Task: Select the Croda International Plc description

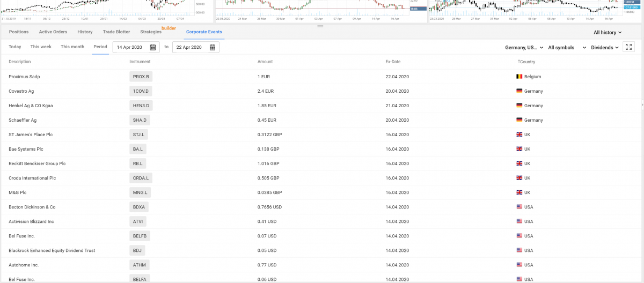Action: coord(32,178)
